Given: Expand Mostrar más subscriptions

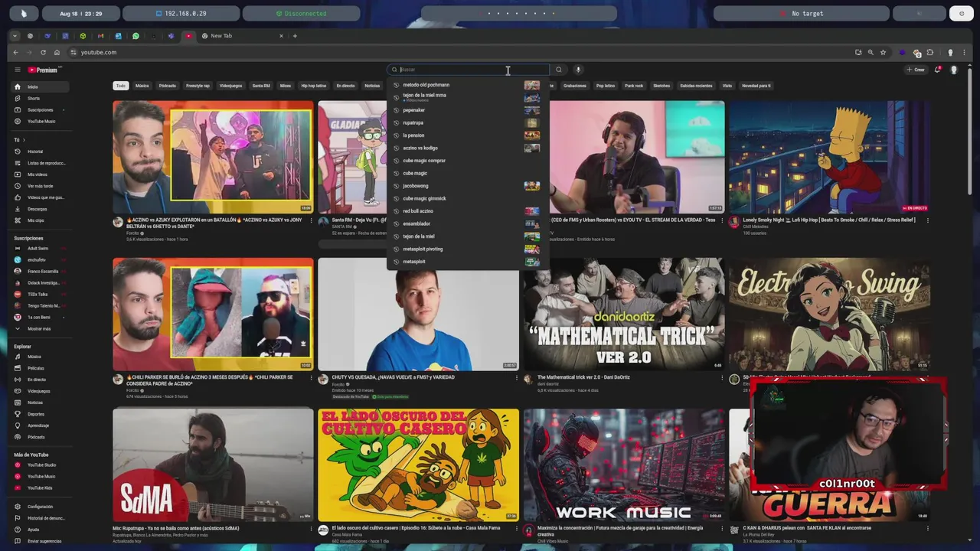Looking at the screenshot, I should pos(38,328).
